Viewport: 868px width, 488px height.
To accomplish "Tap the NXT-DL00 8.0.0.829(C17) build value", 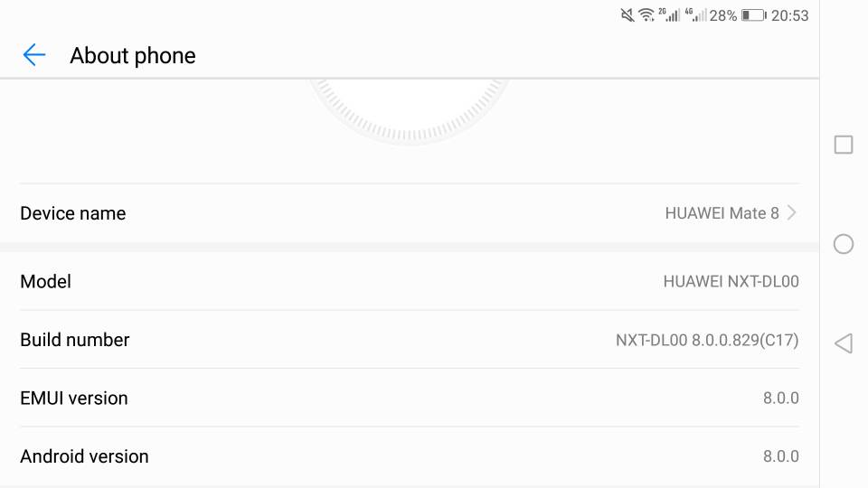I will (707, 340).
